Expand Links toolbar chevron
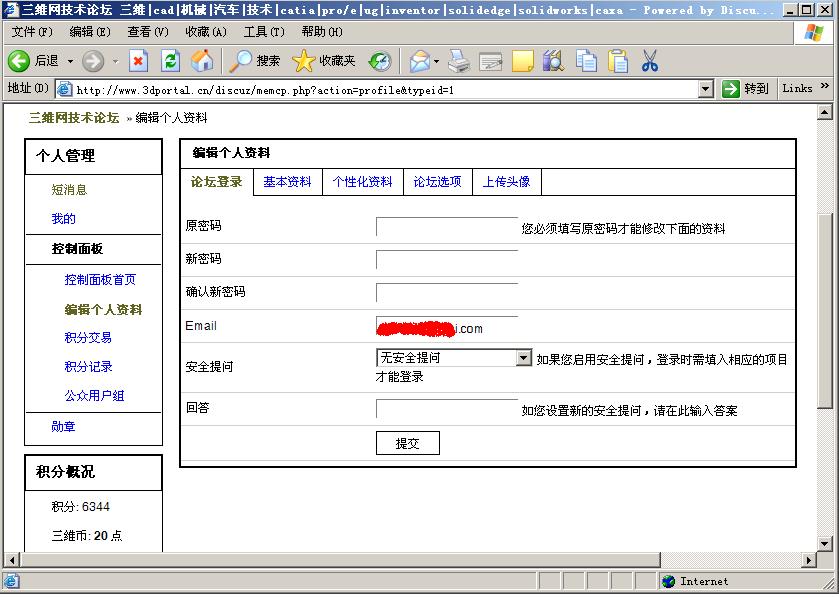839x597 pixels. point(825,86)
